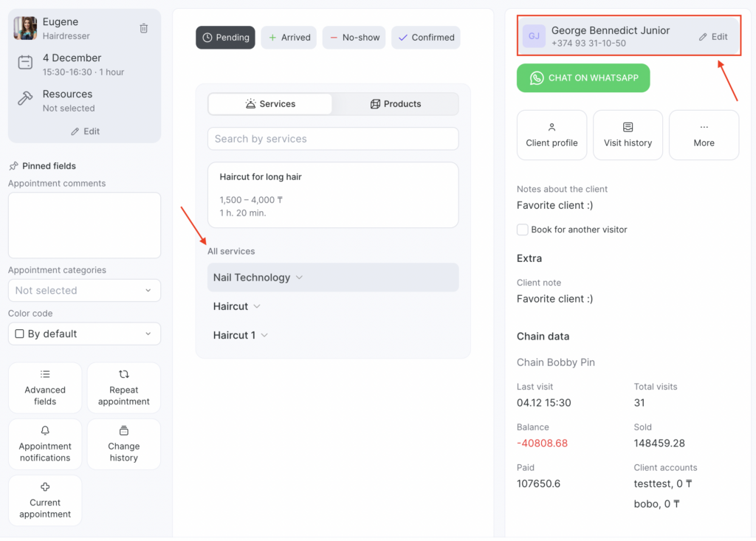Mark appointment as No-show
This screenshot has width=756, height=541.
click(354, 38)
